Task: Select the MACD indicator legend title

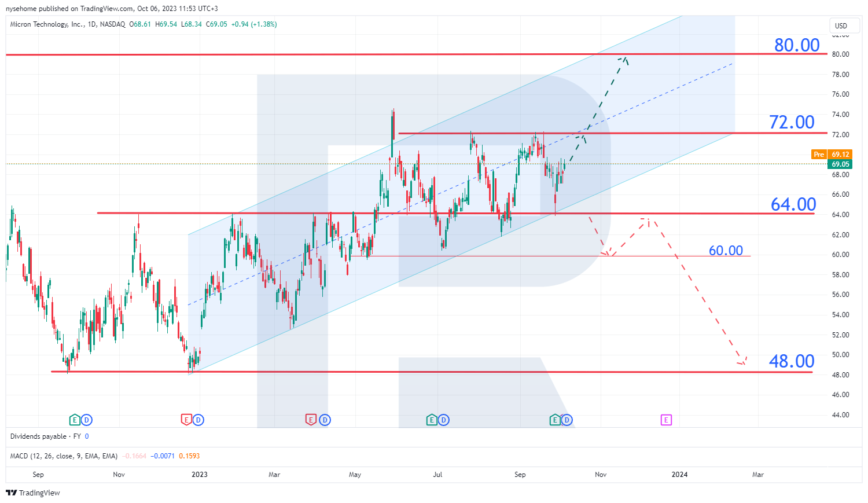Action: point(64,456)
